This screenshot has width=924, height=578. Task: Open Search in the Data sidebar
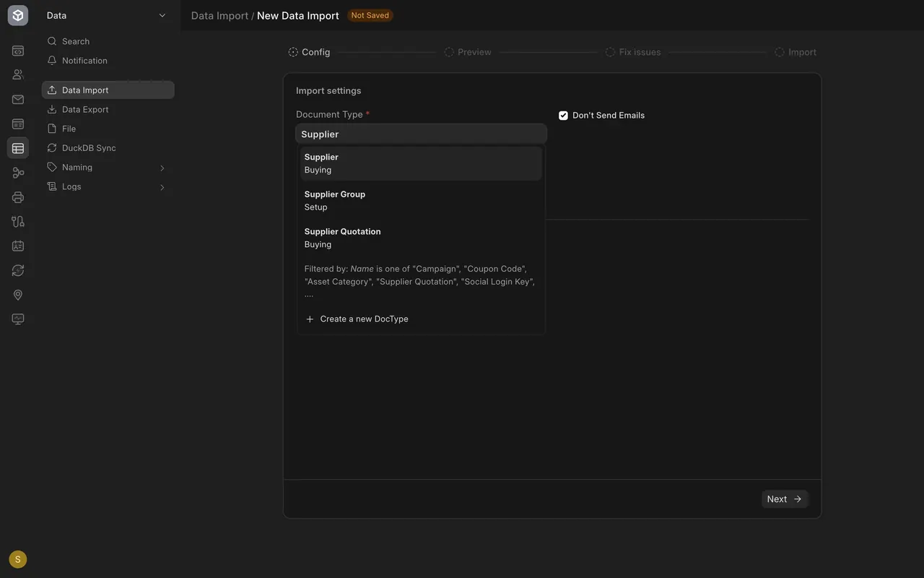click(x=108, y=42)
